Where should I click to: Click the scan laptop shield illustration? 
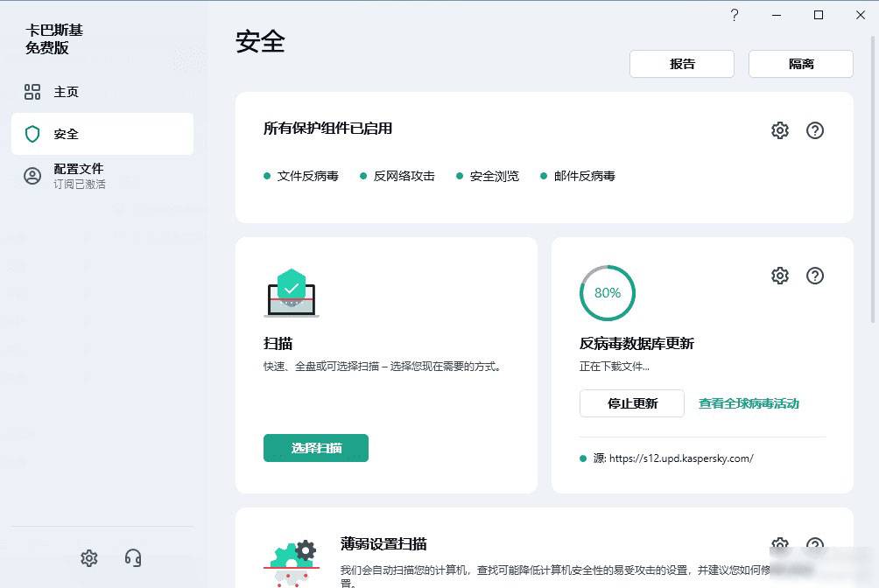292,293
